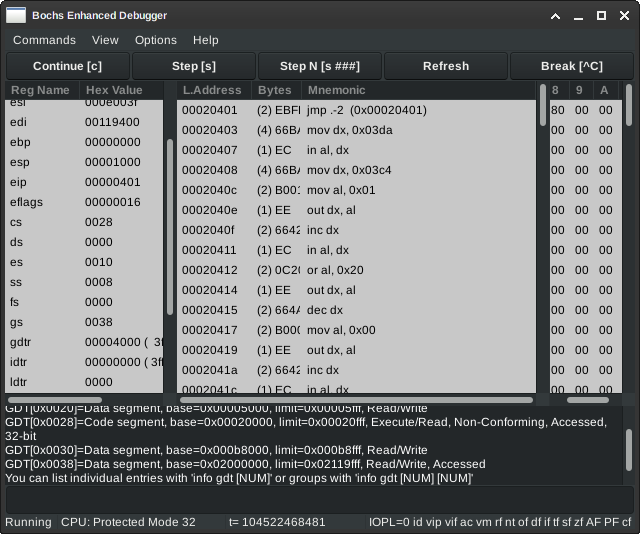Screen dimensions: 640x534
Task: Select instruction at address 0002040e
Action: coord(356,210)
